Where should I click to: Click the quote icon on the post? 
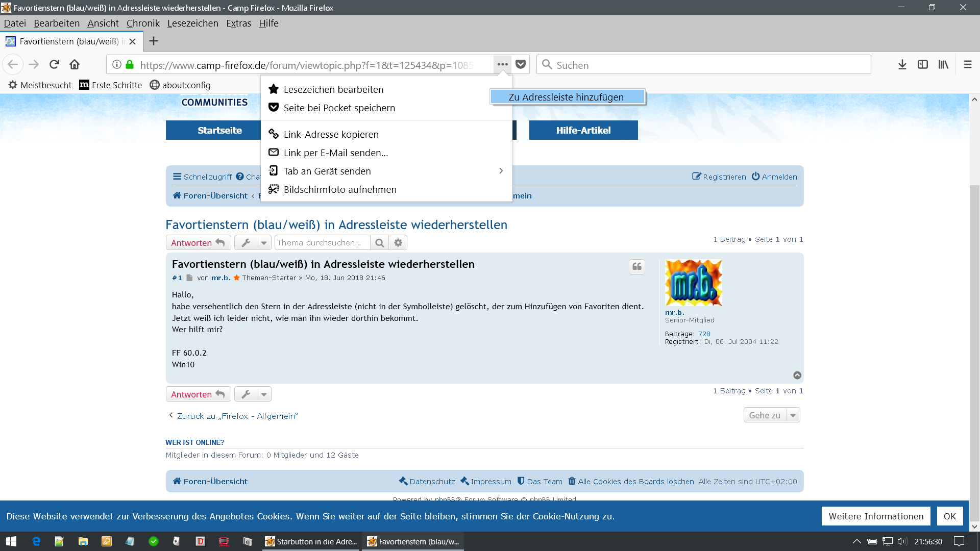636,266
